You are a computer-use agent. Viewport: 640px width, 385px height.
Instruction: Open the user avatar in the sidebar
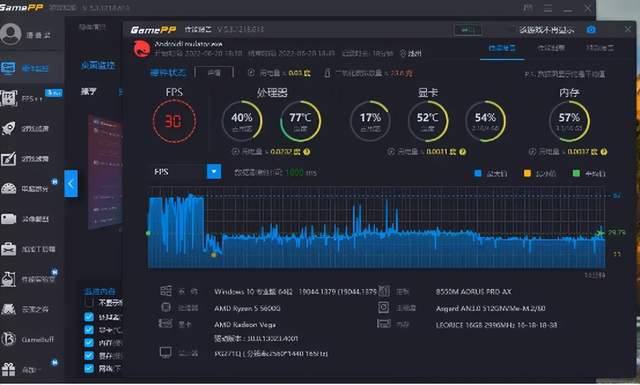point(11,34)
